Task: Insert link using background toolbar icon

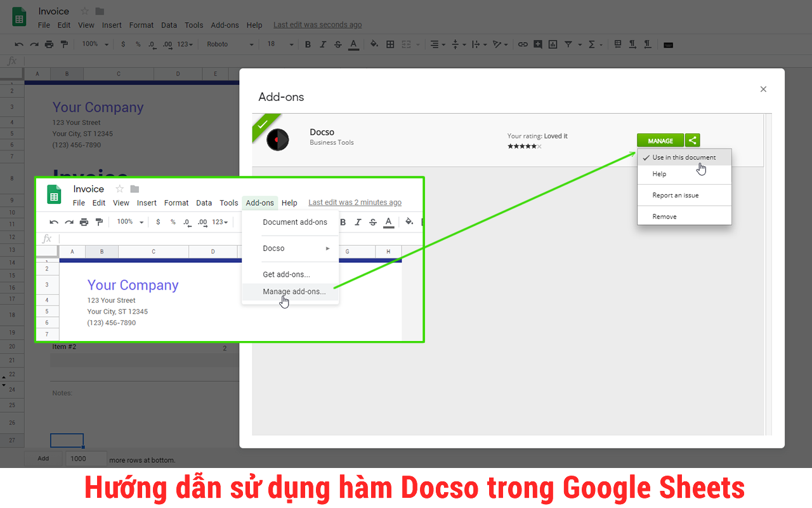Action: click(523, 44)
